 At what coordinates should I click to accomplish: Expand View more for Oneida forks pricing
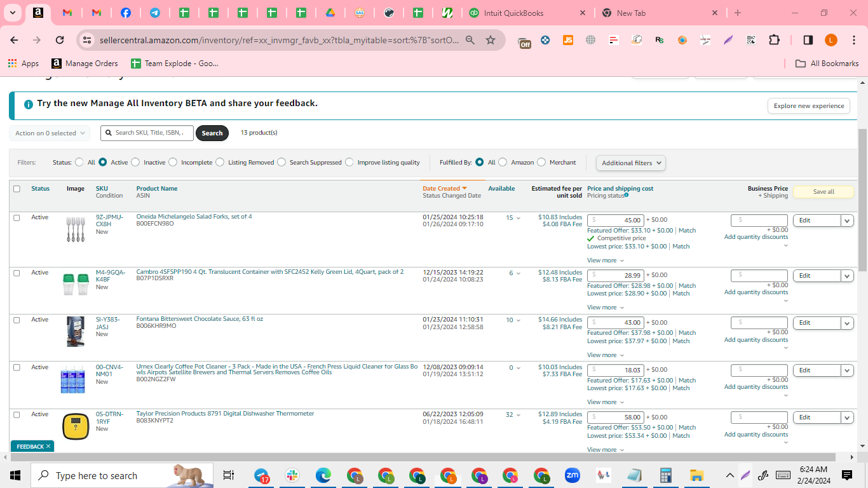[x=606, y=261]
